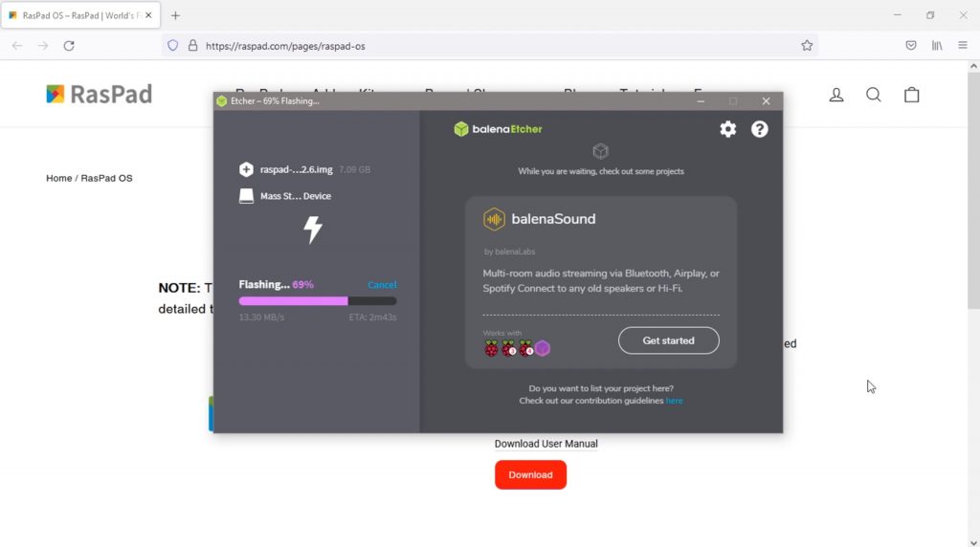
Task: Click the plus icon beside the raspad image file
Action: [x=246, y=169]
